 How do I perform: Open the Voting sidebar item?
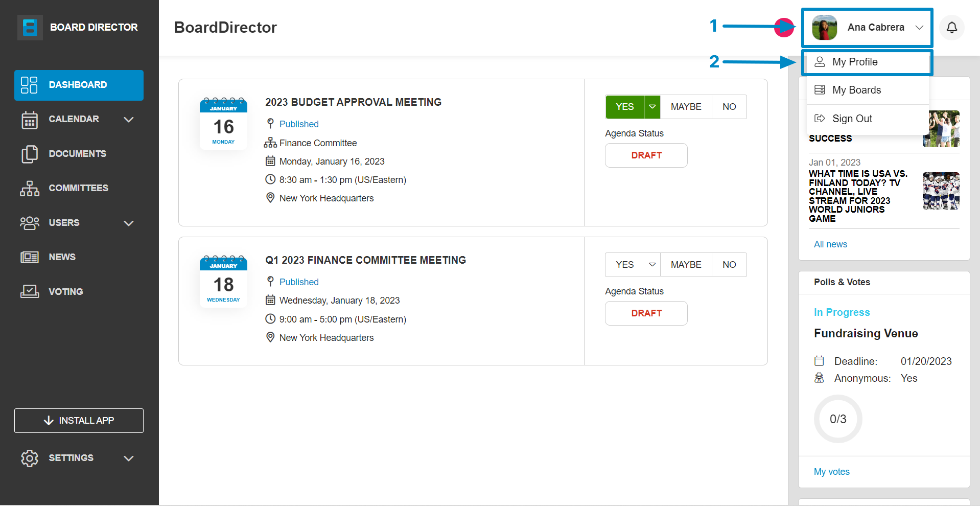pos(79,291)
